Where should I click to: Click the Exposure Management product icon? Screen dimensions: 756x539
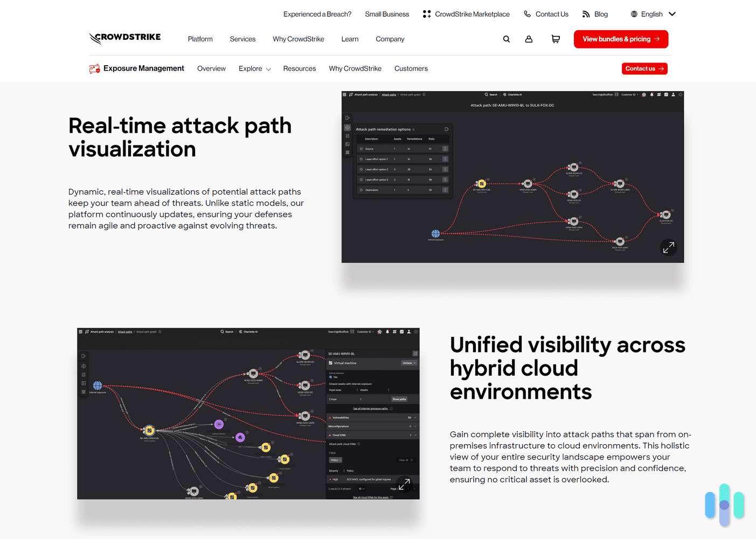[x=95, y=68]
